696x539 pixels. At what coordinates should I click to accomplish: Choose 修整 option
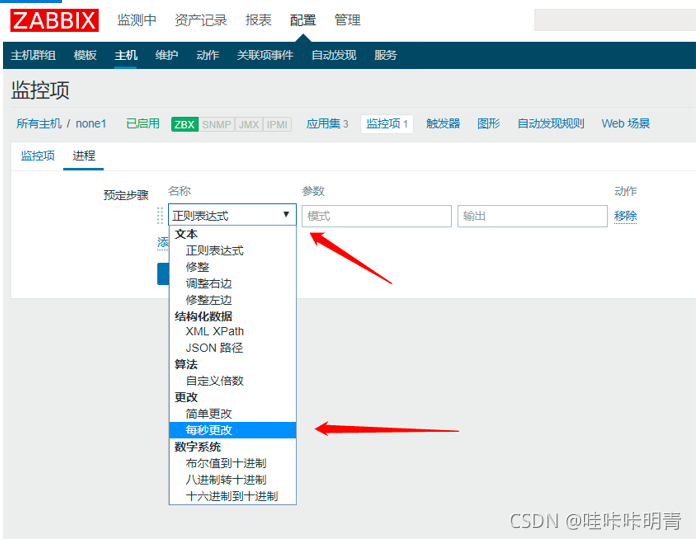(x=233, y=267)
